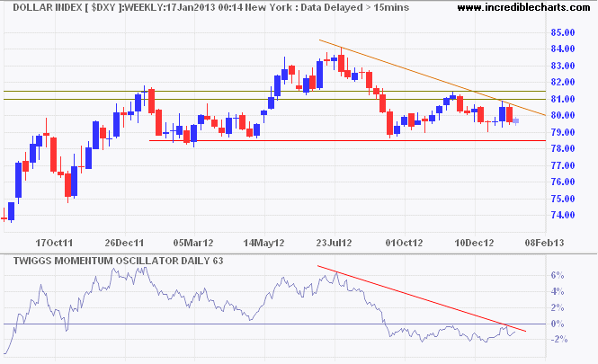The height and width of the screenshot is (364, 598).
Task: Click the 6% oscillator axis label
Action: (558, 275)
